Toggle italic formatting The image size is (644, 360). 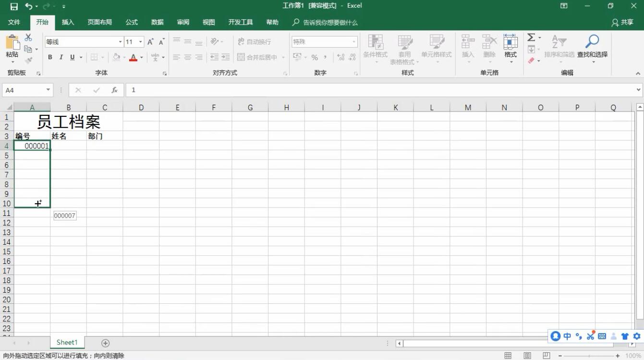61,57
